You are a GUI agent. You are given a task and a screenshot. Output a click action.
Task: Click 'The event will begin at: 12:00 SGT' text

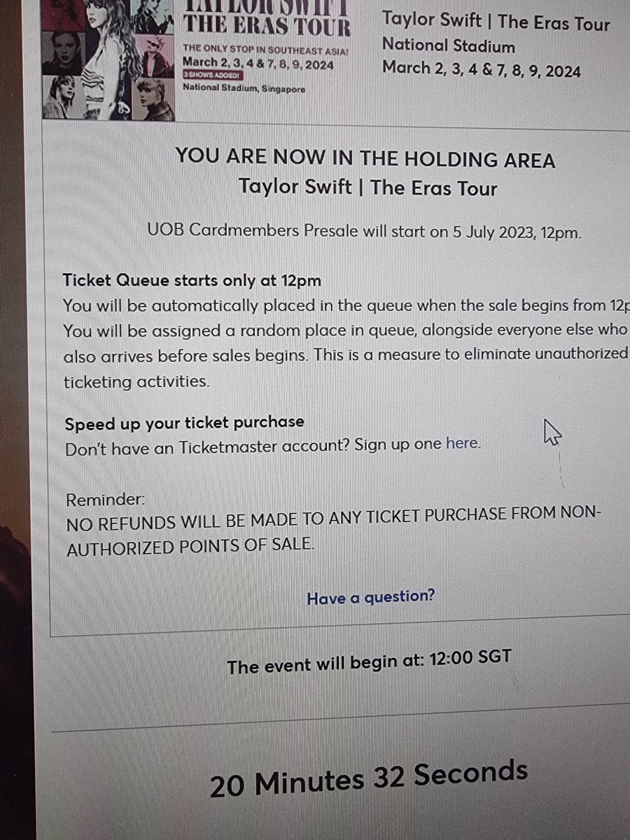tap(369, 663)
